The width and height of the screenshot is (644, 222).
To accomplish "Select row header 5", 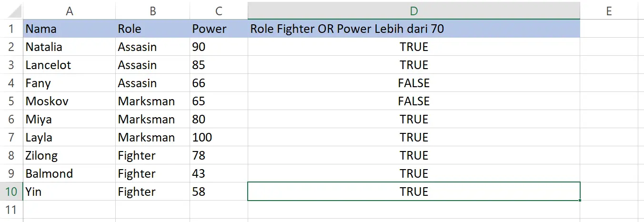I will tap(11, 101).
